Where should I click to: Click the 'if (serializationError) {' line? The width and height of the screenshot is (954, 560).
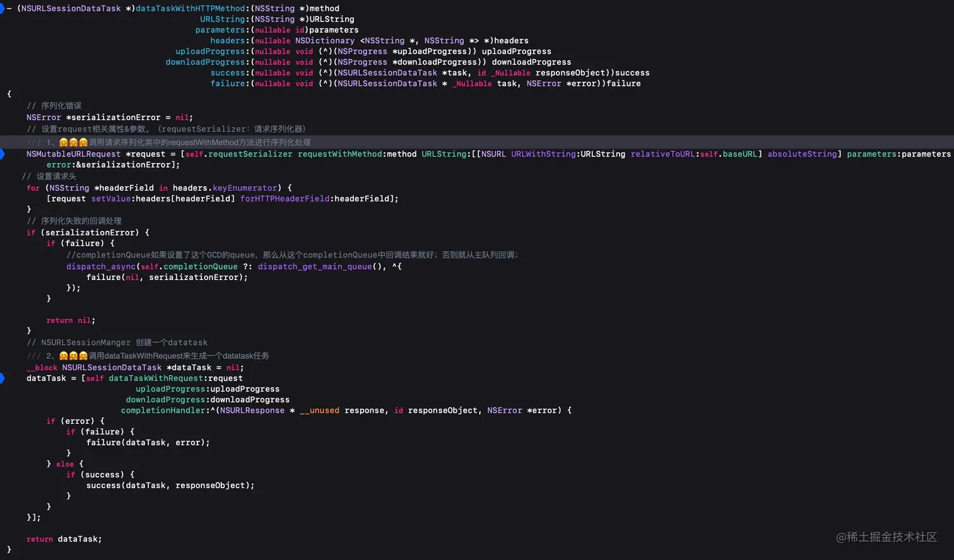[88, 233]
